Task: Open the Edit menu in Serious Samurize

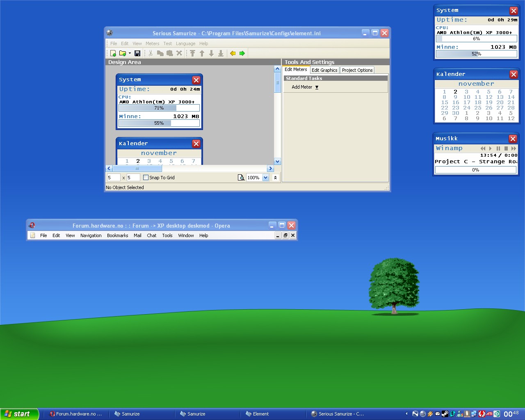Action: tap(125, 43)
